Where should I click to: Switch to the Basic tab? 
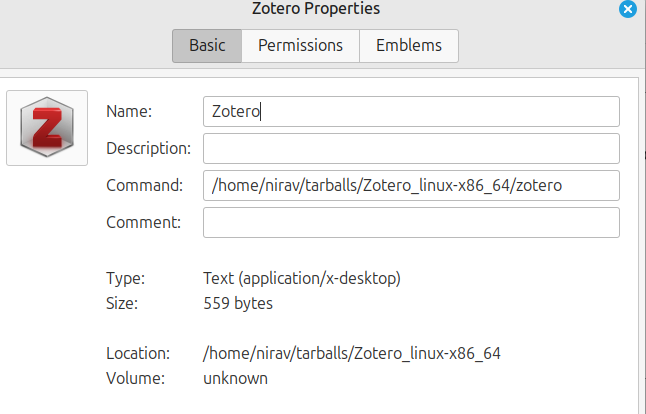point(207,46)
